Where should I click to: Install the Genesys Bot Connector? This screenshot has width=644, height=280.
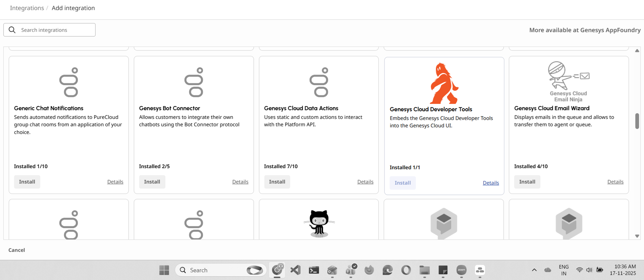pyautogui.click(x=152, y=182)
